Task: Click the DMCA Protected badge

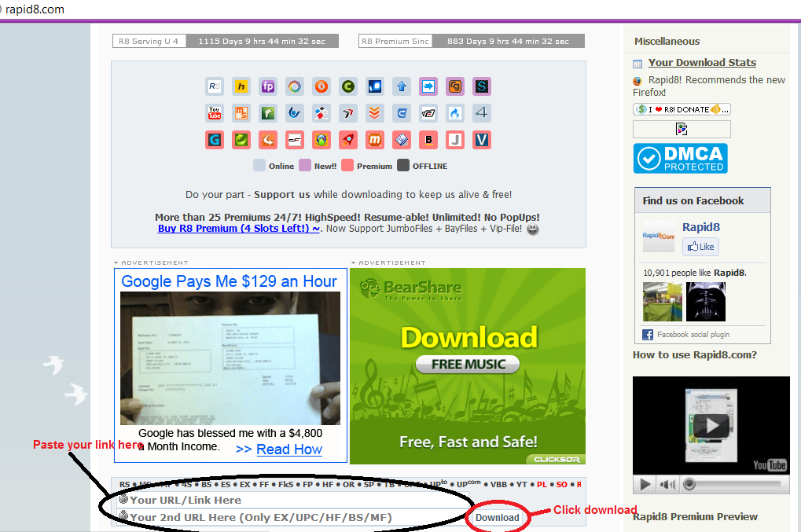Action: click(x=681, y=158)
